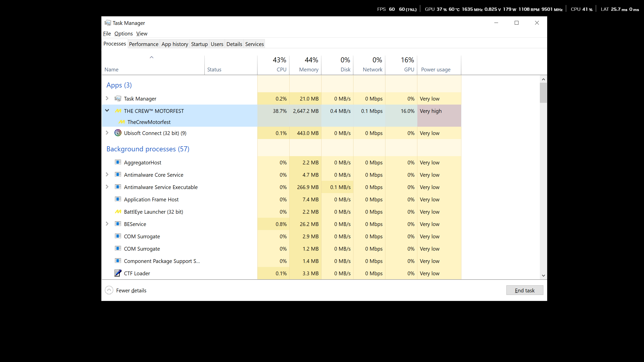
Task: Click the Task Manager process row icon
Action: pos(118,99)
